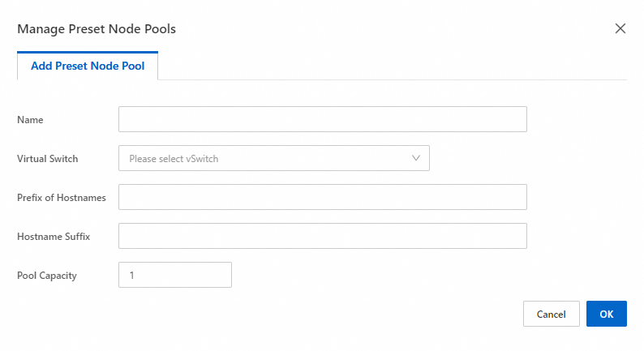Click the Pool Capacity label
Screen dimensions: 644x351
(47, 276)
